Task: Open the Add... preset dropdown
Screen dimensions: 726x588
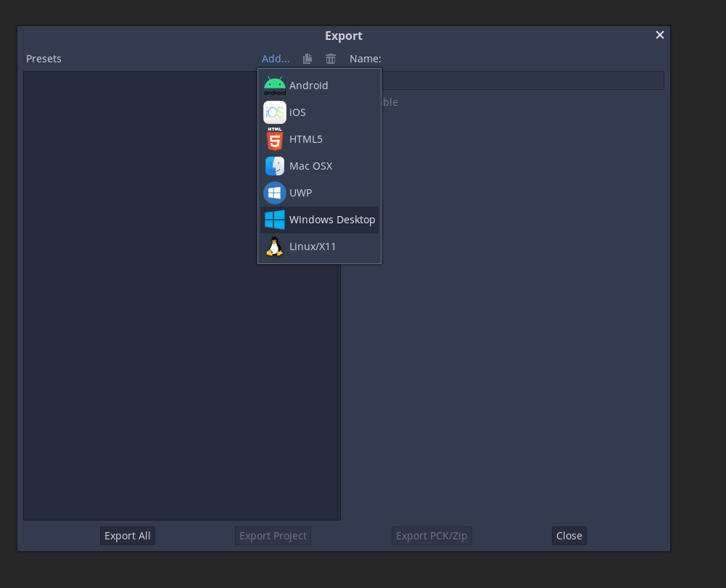Action: click(276, 59)
